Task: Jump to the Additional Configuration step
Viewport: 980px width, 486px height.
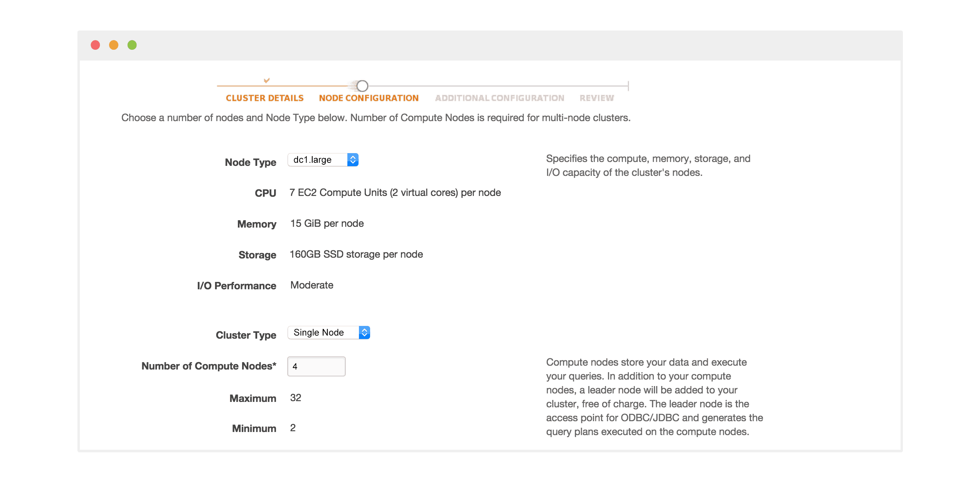Action: 500,98
